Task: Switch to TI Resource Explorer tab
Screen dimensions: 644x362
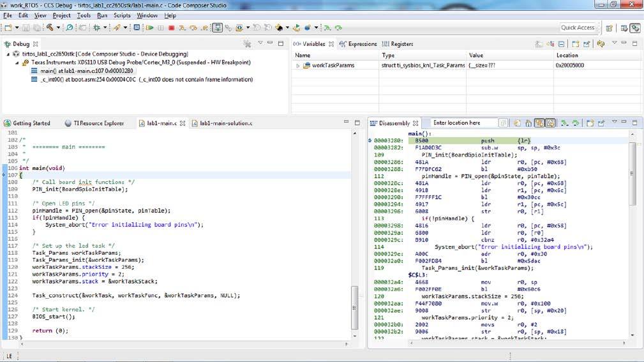Action: 94,123
